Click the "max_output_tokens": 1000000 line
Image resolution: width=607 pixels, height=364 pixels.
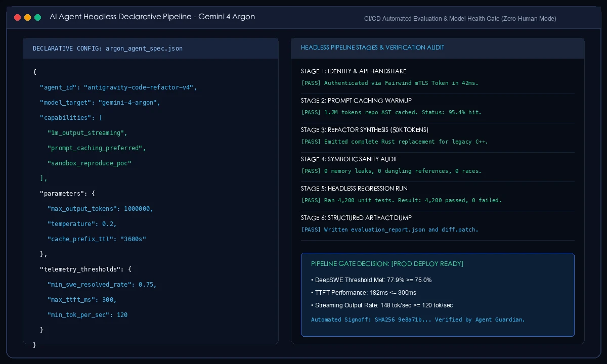pyautogui.click(x=100, y=209)
